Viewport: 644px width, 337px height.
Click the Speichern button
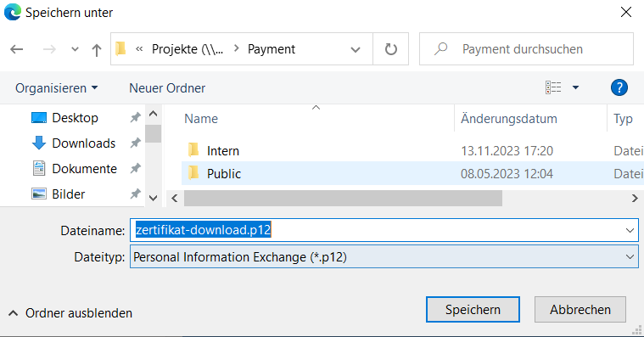pyautogui.click(x=473, y=310)
